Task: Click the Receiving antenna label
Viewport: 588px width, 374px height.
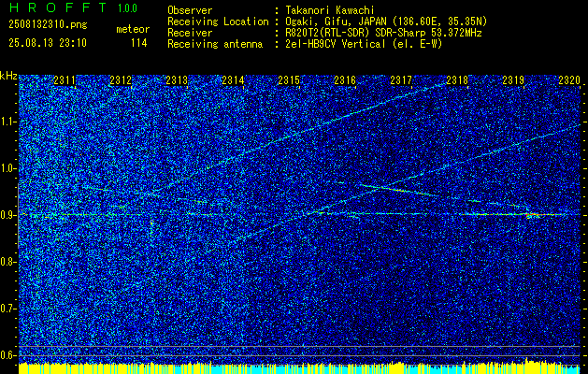Action: (x=215, y=44)
